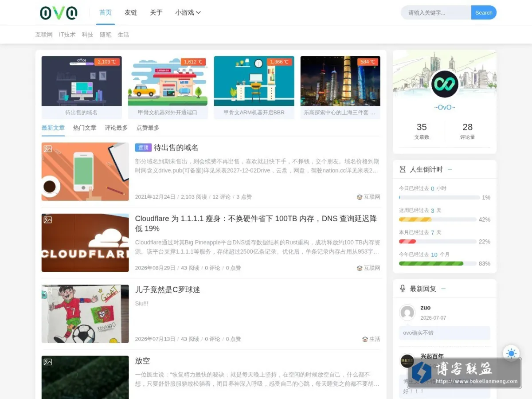
Task: Open the IT技术 category link in the sub-navigation
Action: pyautogui.click(x=67, y=35)
